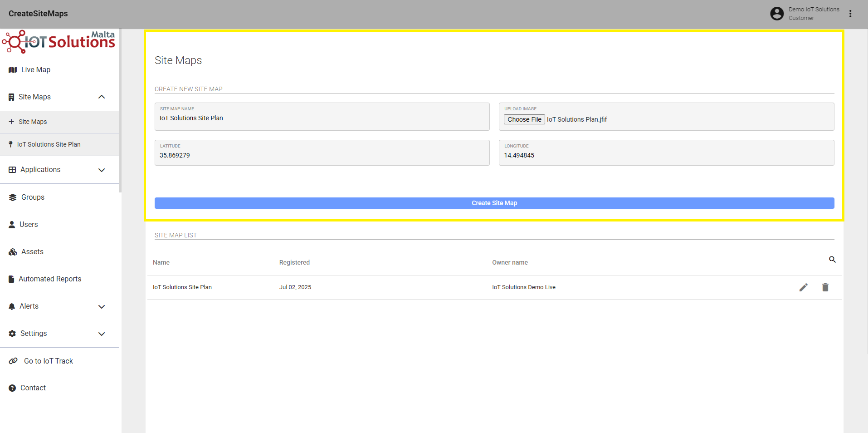Viewport: 868px width, 433px height.
Task: Click the Create Site Map button
Action: tap(494, 203)
